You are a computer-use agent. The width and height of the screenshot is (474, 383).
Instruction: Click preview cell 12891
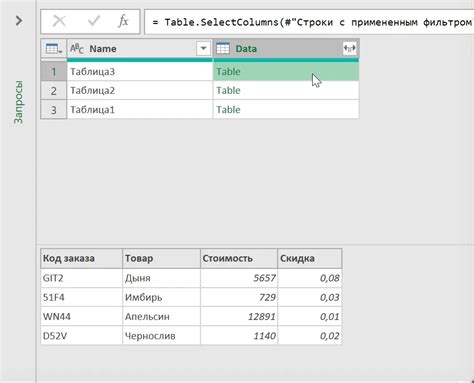coord(239,316)
